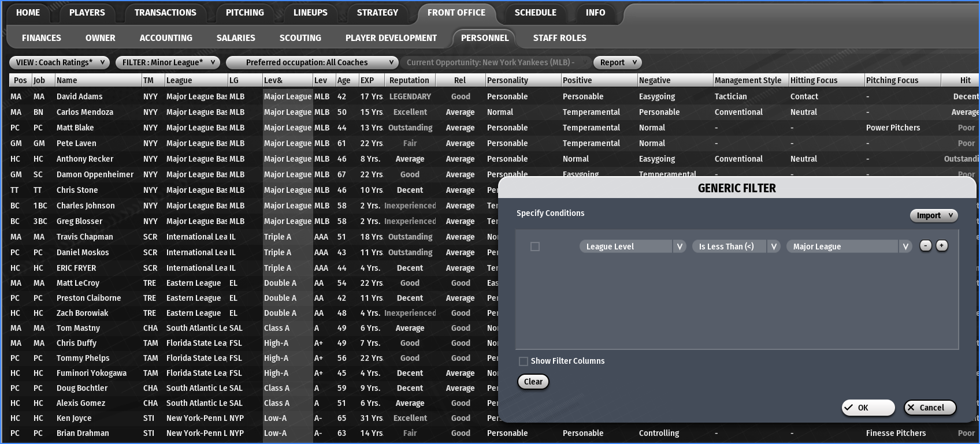The height and width of the screenshot is (444, 980).
Task: Click Power Pitchers focus for Matt Blake
Action: tap(893, 128)
